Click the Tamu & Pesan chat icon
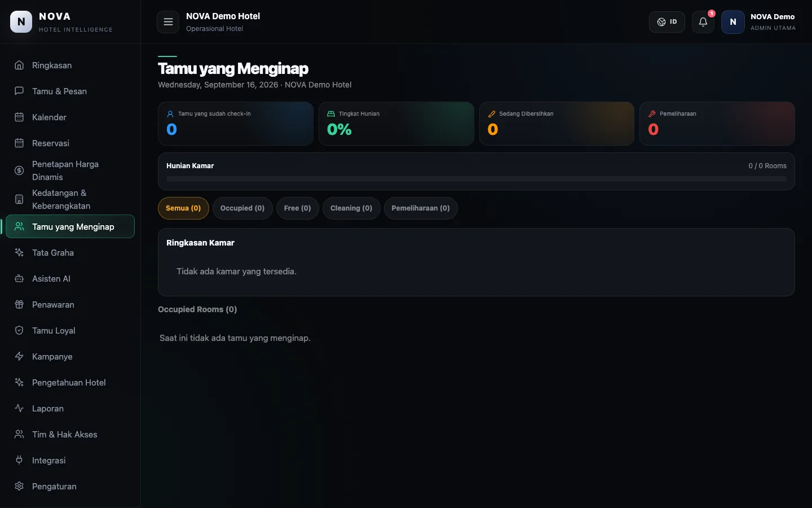 [19, 91]
